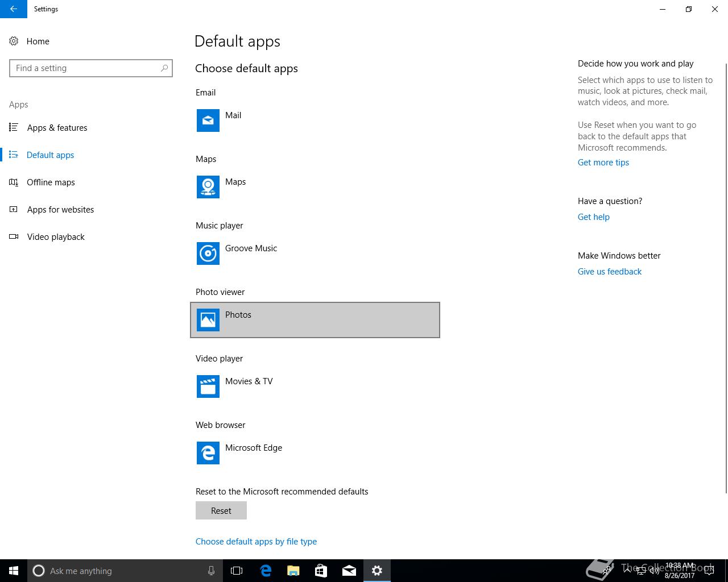Change the Music player labeled Groove Music

click(x=315, y=253)
